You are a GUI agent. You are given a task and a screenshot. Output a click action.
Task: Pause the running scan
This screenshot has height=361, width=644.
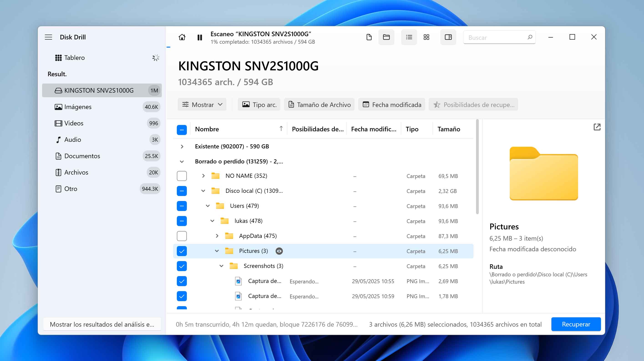[200, 38]
